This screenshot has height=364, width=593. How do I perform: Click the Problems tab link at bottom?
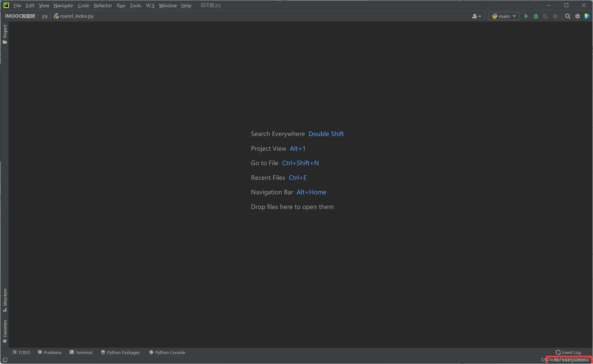[x=49, y=352]
